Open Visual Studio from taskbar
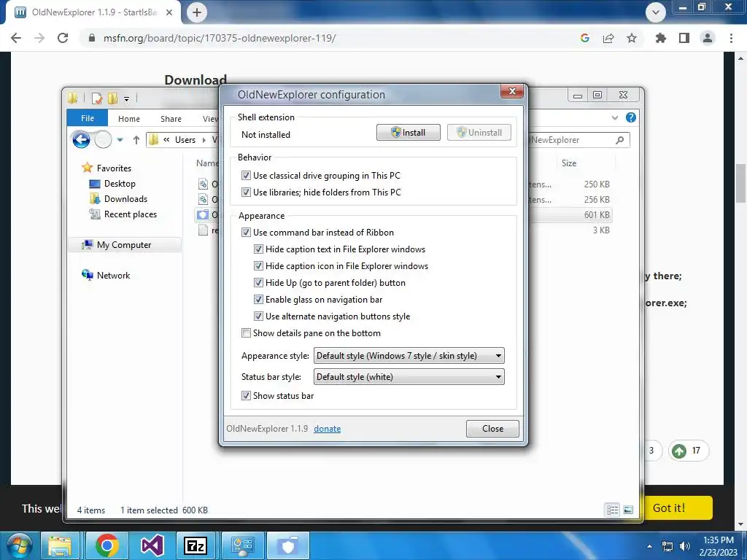The height and width of the screenshot is (560, 747). pos(152,545)
